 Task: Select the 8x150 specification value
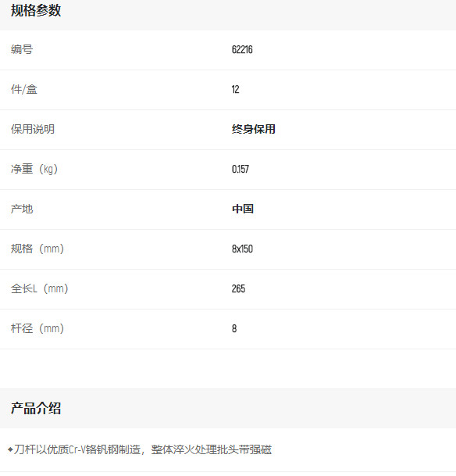tap(242, 249)
